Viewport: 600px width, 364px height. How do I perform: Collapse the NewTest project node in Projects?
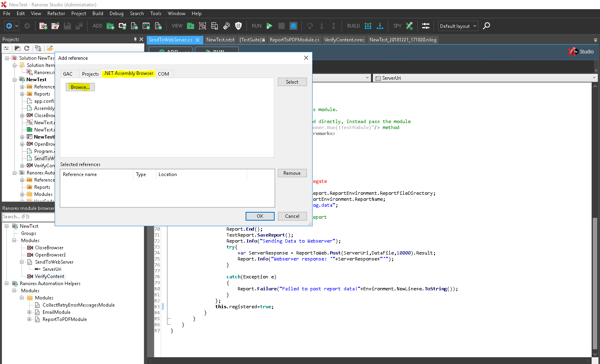15,80
